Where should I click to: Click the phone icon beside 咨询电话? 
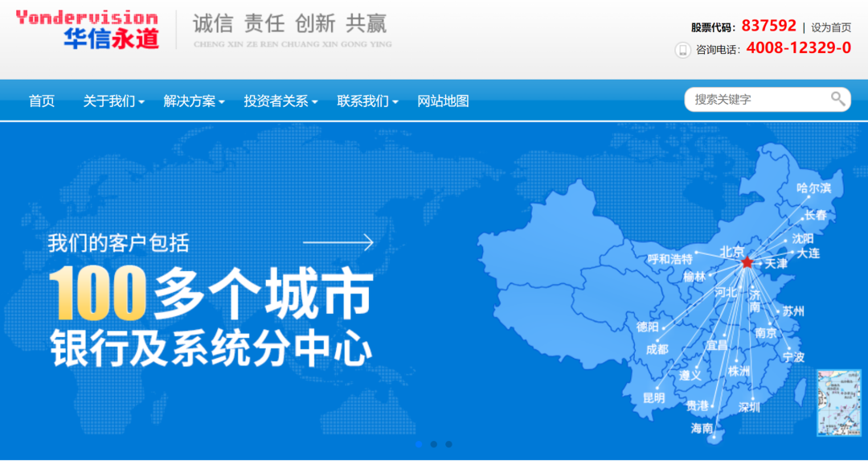(682, 50)
